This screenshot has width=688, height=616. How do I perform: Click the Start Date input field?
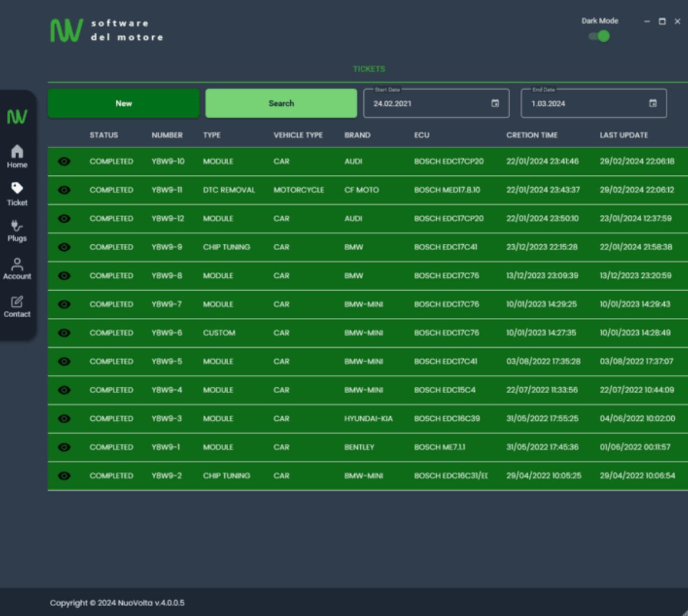click(x=426, y=104)
